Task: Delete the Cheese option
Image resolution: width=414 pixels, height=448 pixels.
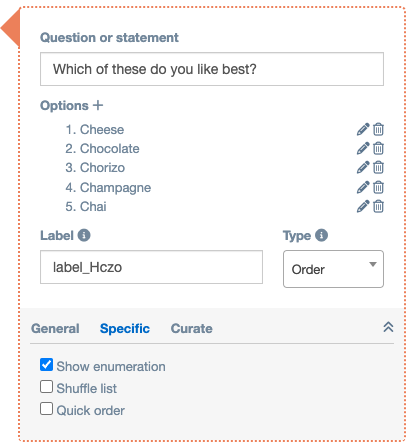Action: point(378,129)
